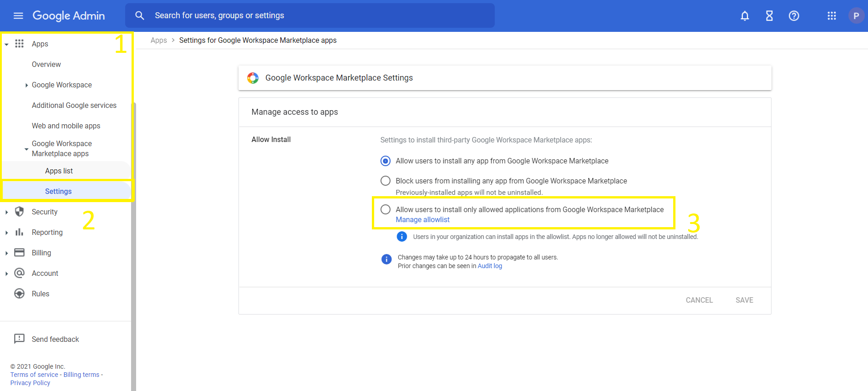Click the info icon beside propagation note
This screenshot has height=391, width=868.
coord(386,259)
